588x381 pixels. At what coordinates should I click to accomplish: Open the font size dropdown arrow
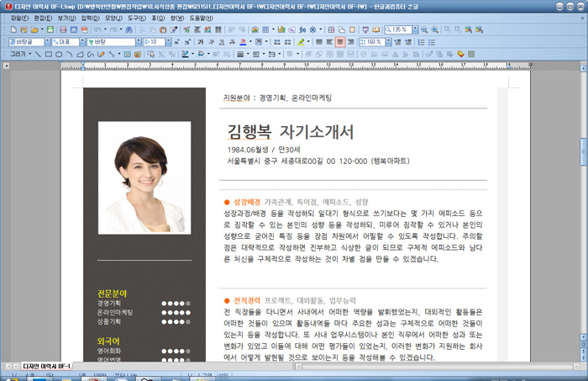click(168, 42)
